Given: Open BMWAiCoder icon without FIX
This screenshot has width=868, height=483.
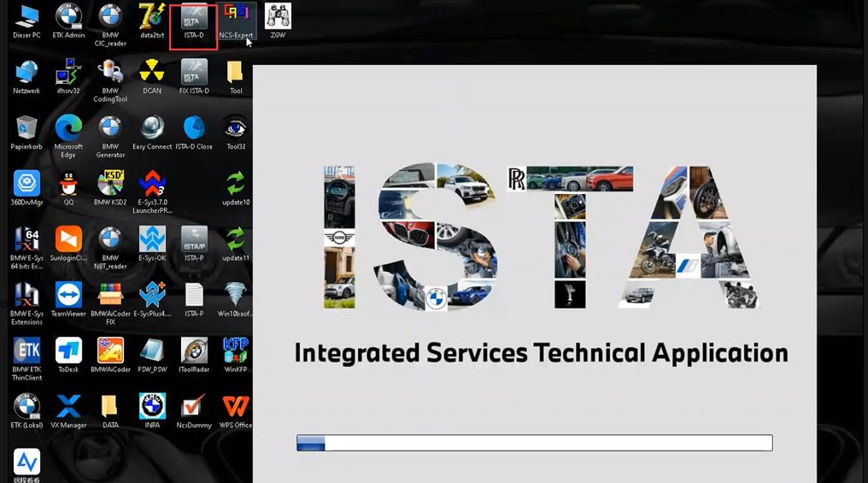Looking at the screenshot, I should (110, 356).
